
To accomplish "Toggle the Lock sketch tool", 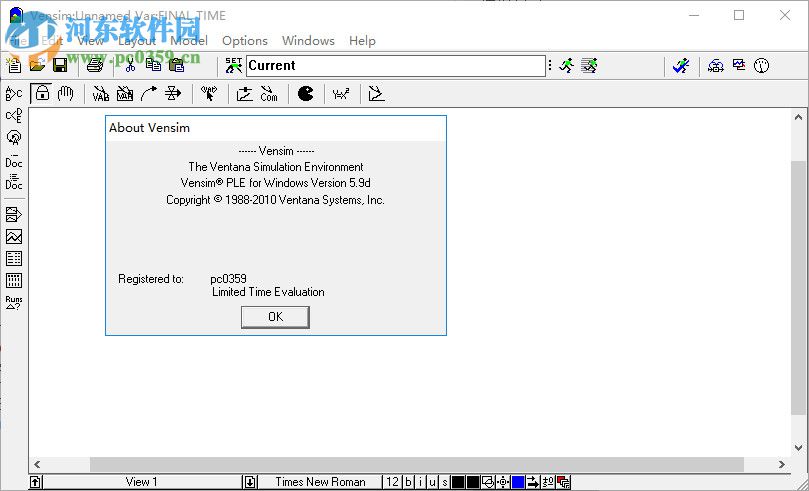I will (42, 93).
